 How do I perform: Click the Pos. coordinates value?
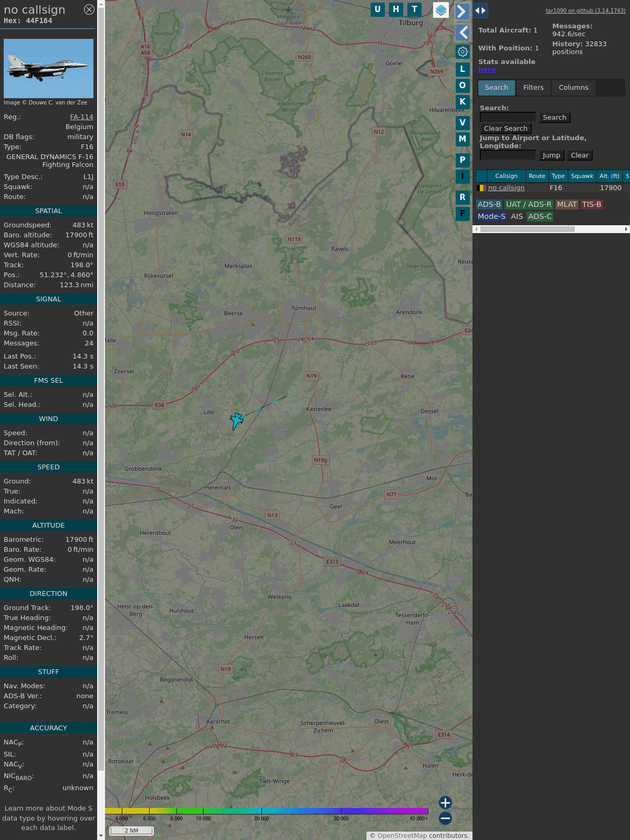(66, 275)
